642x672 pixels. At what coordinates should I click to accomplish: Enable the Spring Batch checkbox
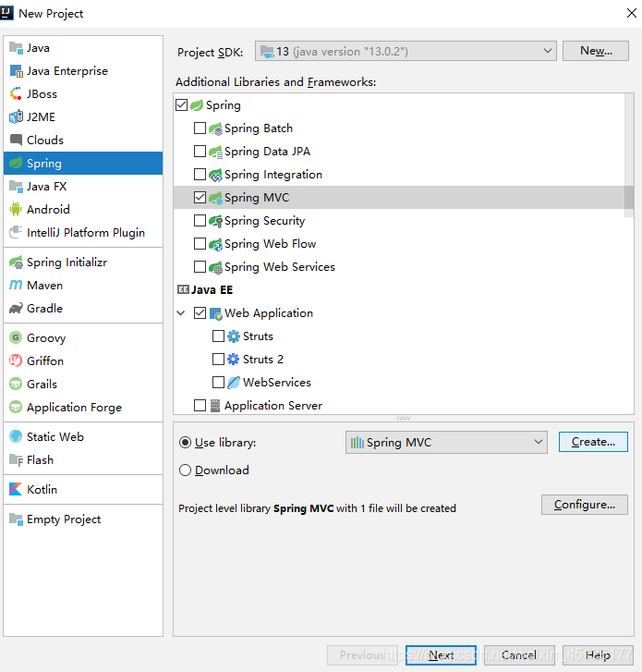point(200,128)
